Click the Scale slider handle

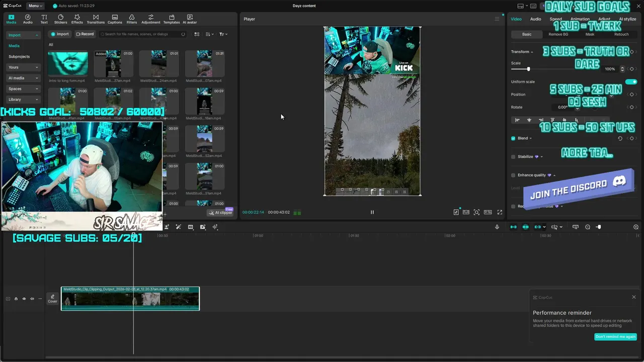click(x=528, y=69)
